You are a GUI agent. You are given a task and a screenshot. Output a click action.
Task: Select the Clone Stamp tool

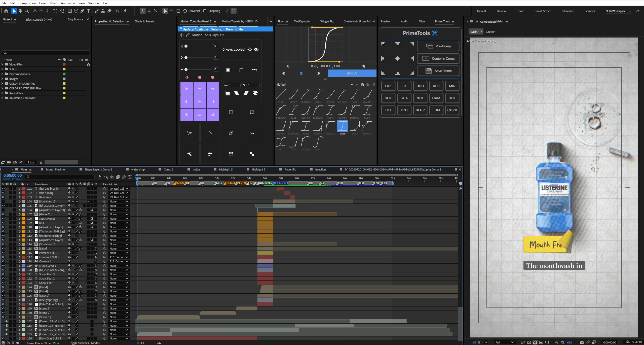(103, 11)
